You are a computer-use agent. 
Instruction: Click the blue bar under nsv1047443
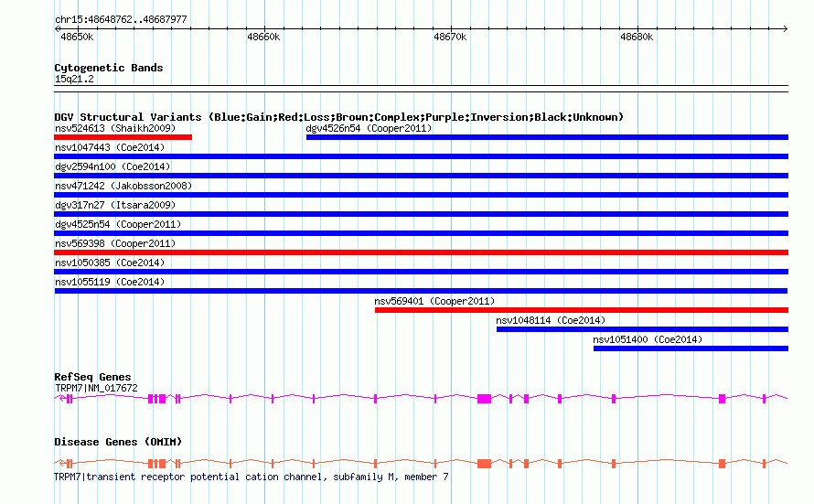coord(421,156)
